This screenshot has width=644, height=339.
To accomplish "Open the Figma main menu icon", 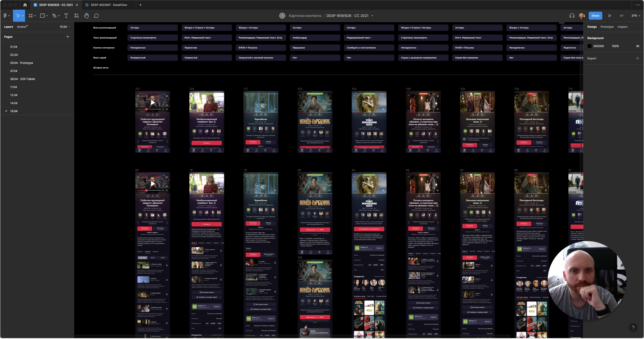I will coord(5,16).
